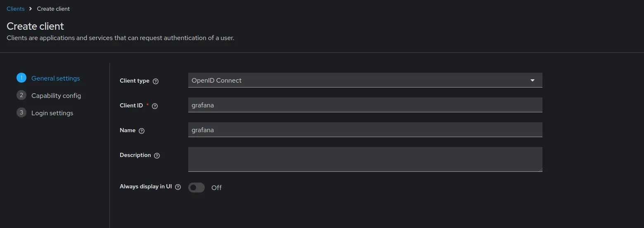Focus the Client ID text field

tap(365, 105)
